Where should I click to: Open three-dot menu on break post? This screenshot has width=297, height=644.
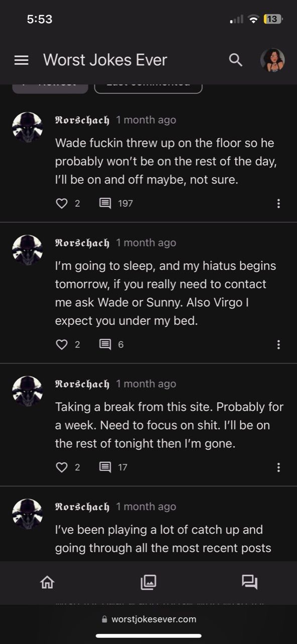278,467
